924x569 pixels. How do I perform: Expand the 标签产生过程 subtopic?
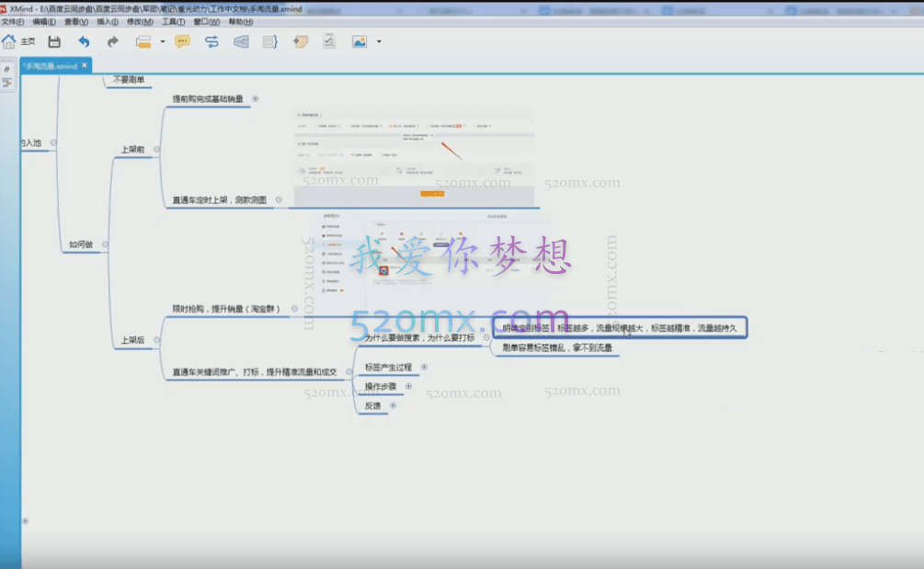[424, 367]
